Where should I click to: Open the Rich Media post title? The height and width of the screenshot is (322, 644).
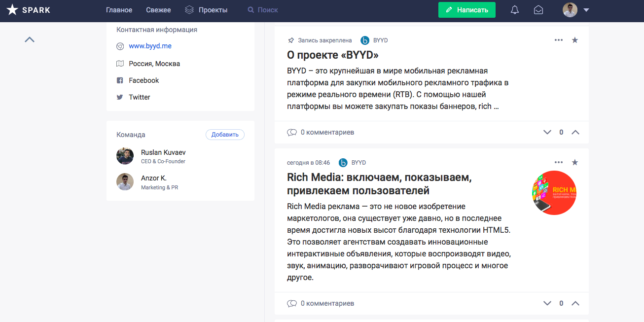[x=379, y=183]
